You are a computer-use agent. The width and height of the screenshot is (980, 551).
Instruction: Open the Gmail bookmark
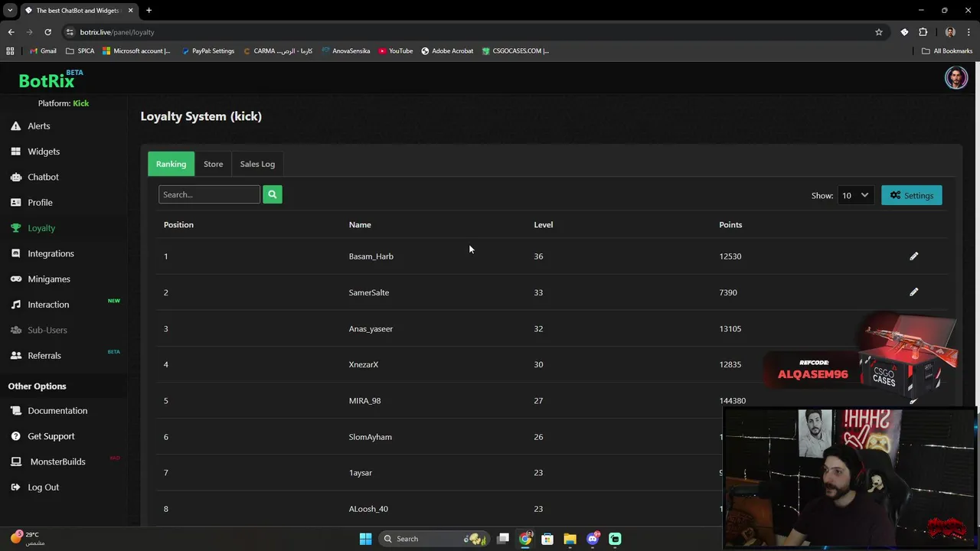click(43, 51)
